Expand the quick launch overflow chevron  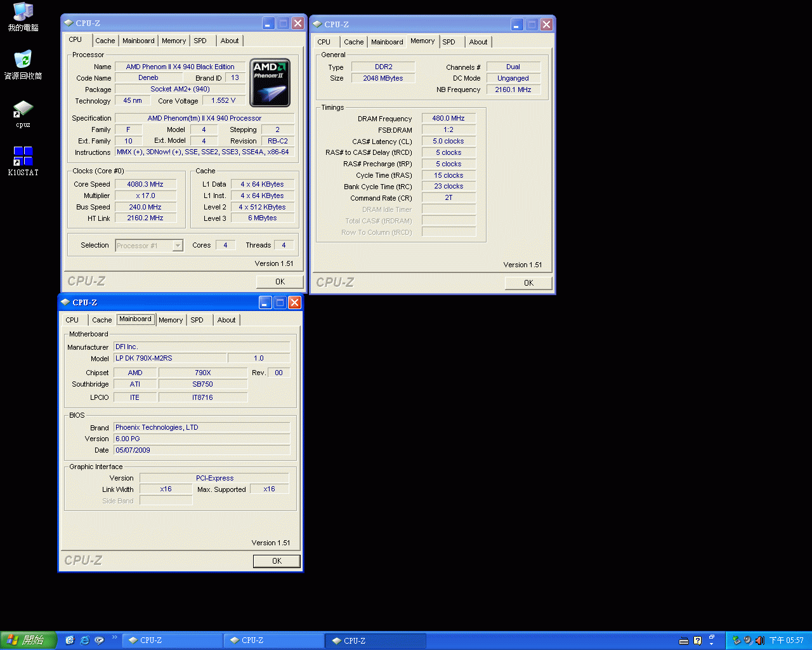[115, 637]
